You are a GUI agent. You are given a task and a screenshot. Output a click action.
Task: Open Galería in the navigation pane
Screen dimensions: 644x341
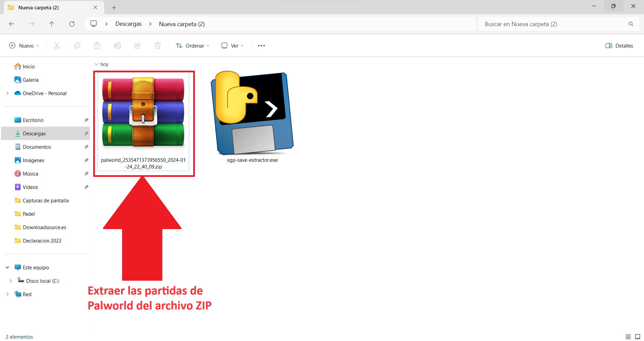tap(26, 80)
